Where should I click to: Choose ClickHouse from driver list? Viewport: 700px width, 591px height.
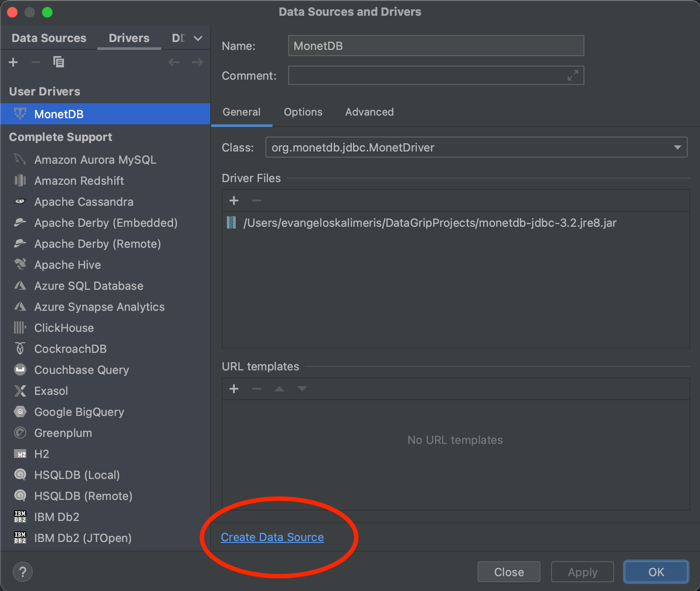coord(64,328)
